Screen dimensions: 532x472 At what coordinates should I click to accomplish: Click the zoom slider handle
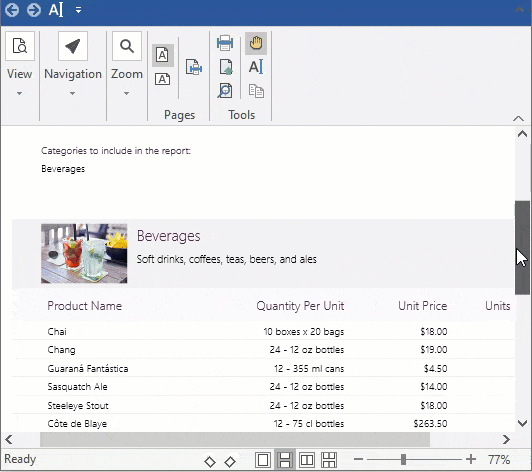(x=403, y=459)
